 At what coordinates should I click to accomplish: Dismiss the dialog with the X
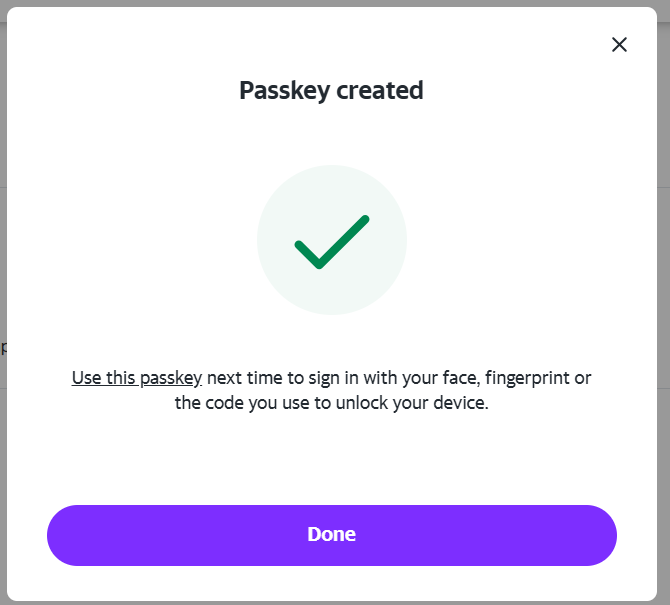619,44
